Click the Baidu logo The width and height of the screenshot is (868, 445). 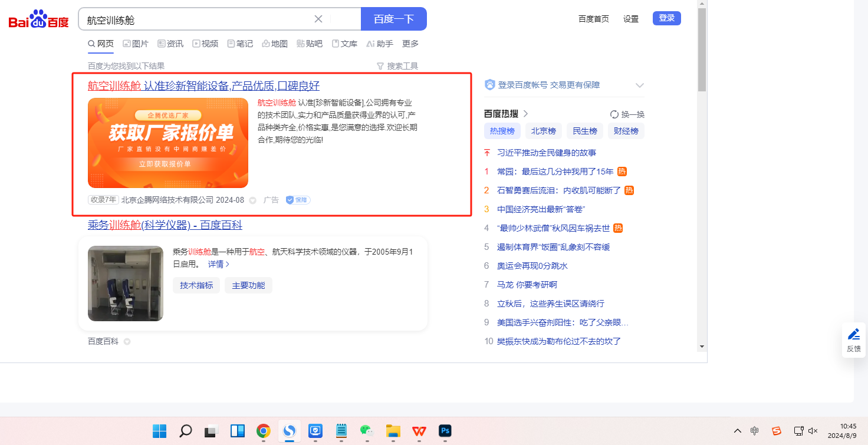[38, 19]
